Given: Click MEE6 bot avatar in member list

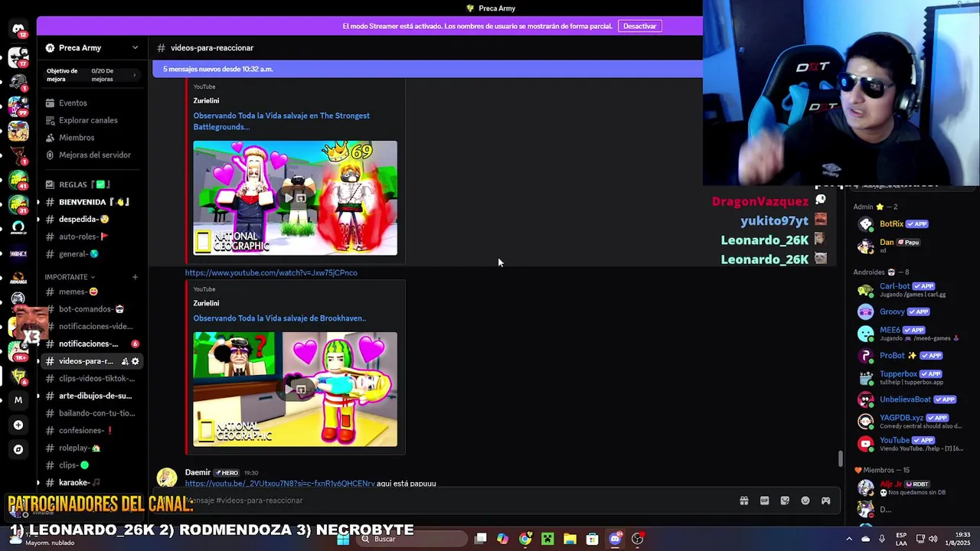Looking at the screenshot, I should point(866,334).
